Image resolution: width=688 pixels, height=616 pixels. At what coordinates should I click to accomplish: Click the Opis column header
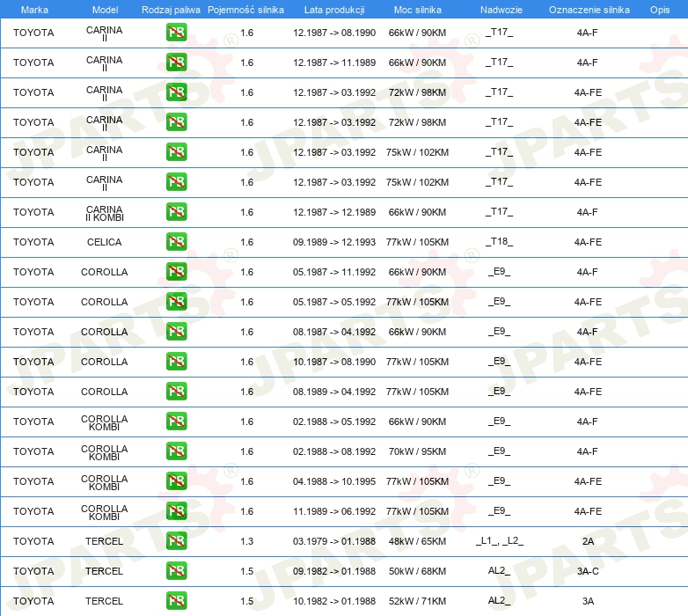660,10
